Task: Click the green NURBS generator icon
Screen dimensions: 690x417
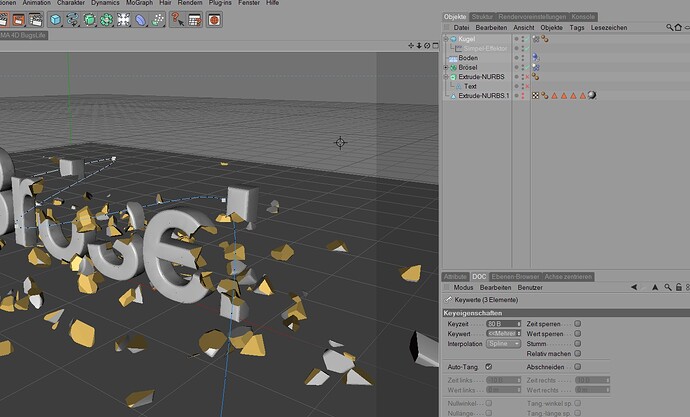Action: tap(90, 20)
